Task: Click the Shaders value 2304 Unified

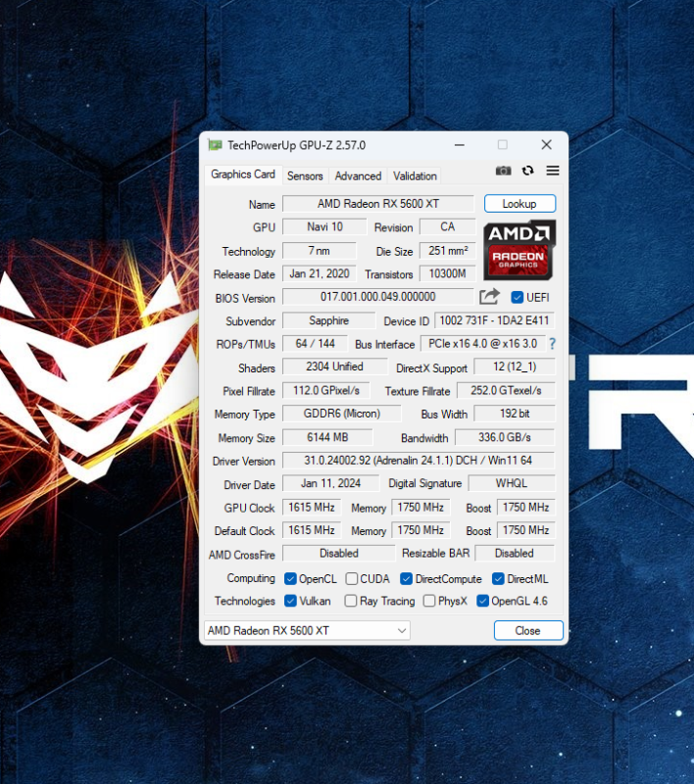Action: click(334, 367)
